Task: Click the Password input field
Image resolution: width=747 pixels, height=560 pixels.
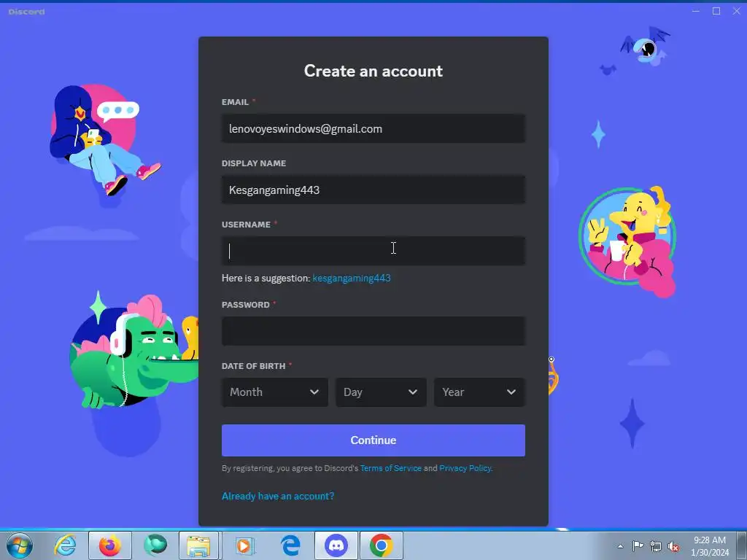Action: (373, 331)
